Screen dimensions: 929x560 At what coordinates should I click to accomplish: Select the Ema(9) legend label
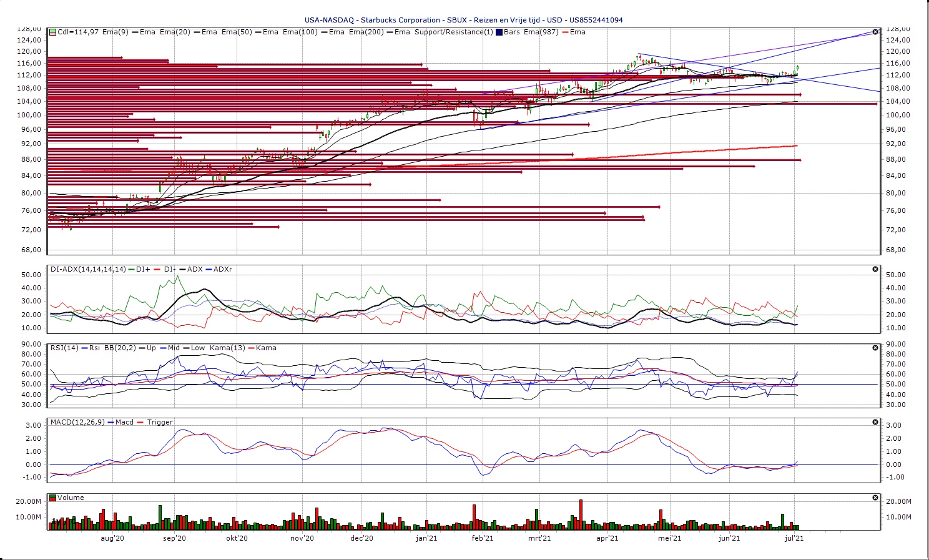click(115, 32)
